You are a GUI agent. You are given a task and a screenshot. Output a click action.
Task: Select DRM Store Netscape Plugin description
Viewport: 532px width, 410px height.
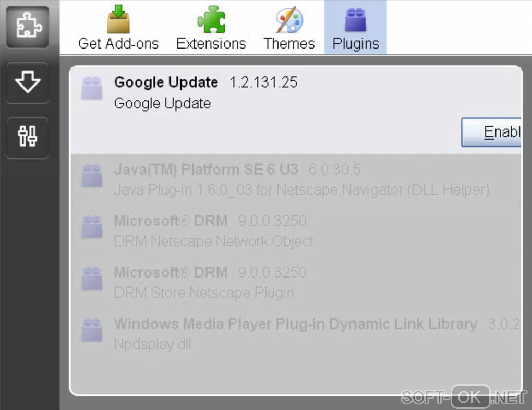[204, 293]
